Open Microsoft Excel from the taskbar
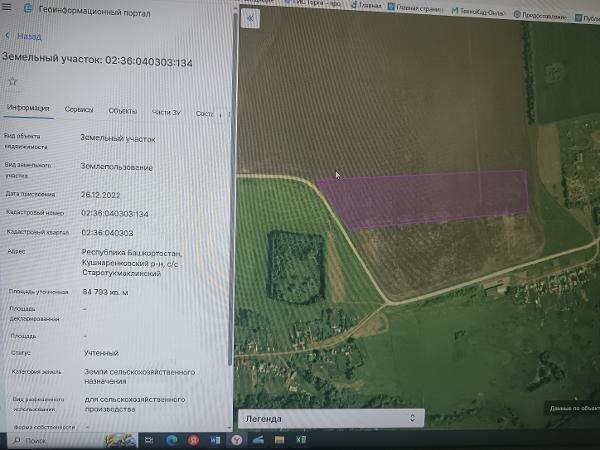Image resolution: width=600 pixels, height=450 pixels. [x=301, y=440]
